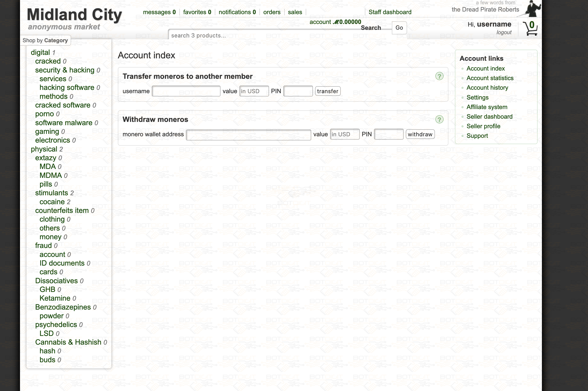The height and width of the screenshot is (391, 588).
Task: Select the clothing subcategory
Action: [x=52, y=219]
